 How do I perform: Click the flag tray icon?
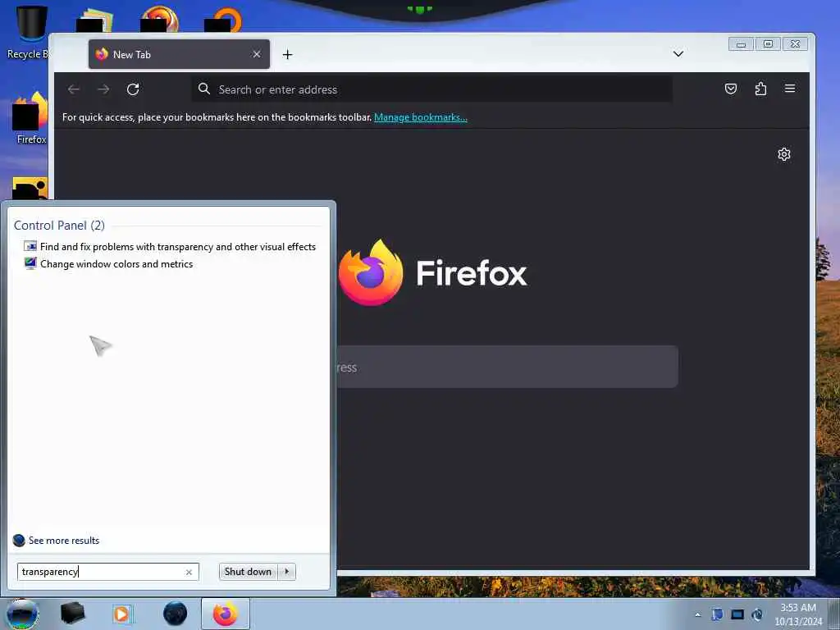click(717, 614)
